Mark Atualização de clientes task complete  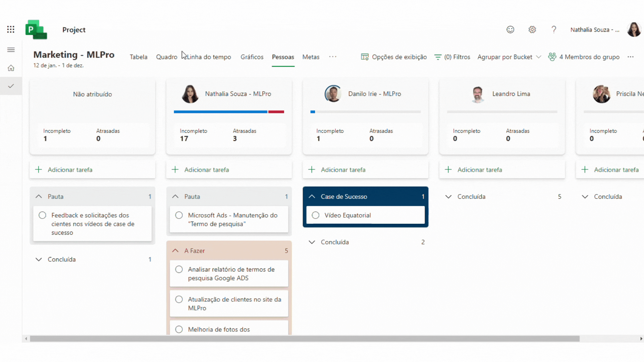pos(179,299)
